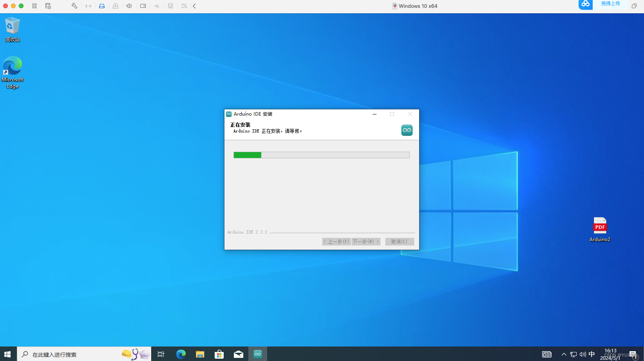Click the 上一步(P) back button

click(336, 241)
